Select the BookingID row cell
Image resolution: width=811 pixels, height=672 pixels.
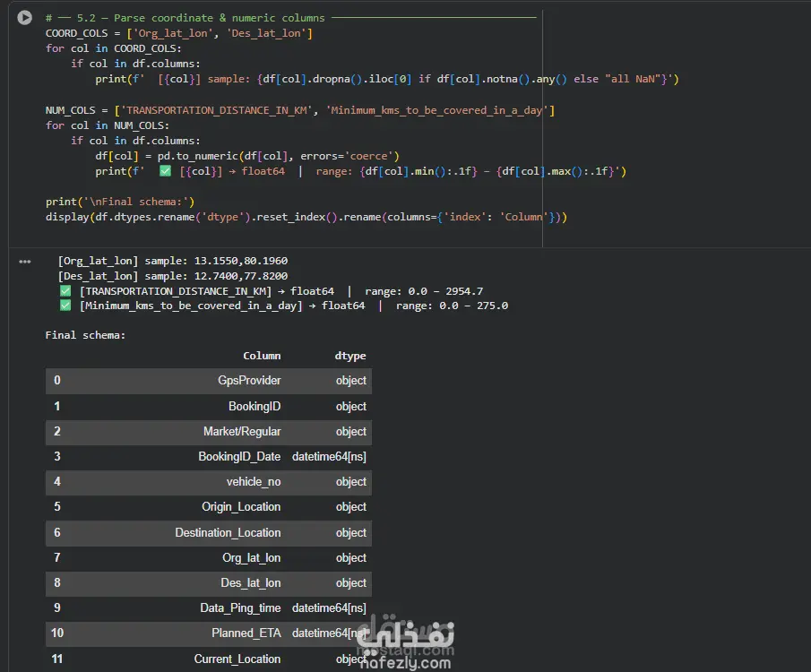point(255,407)
